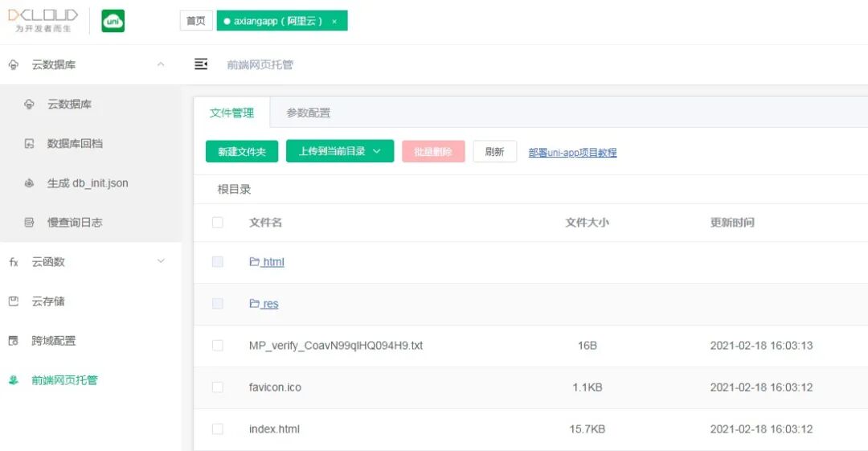Click the 前端网页托管 sidebar icon

[14, 380]
